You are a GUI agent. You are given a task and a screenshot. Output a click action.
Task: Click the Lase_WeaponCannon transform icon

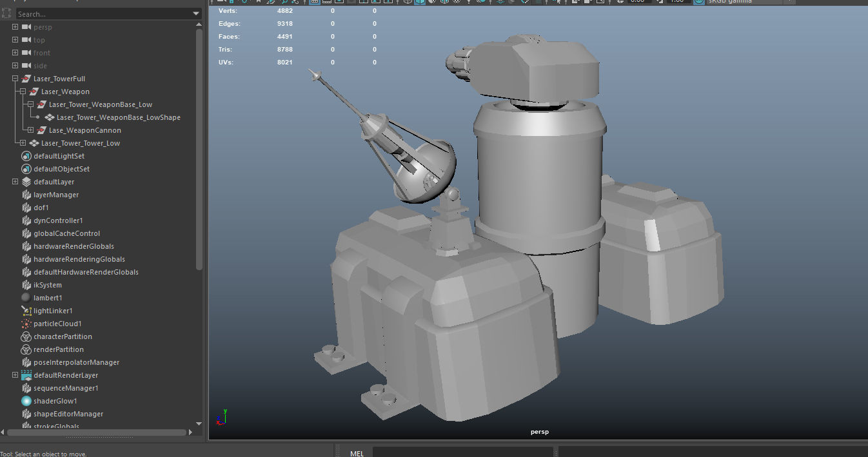42,130
